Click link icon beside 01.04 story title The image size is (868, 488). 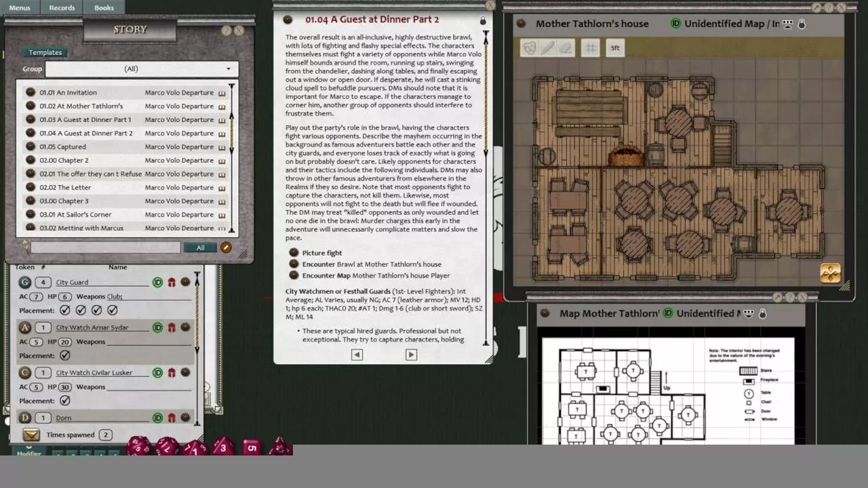[288, 20]
